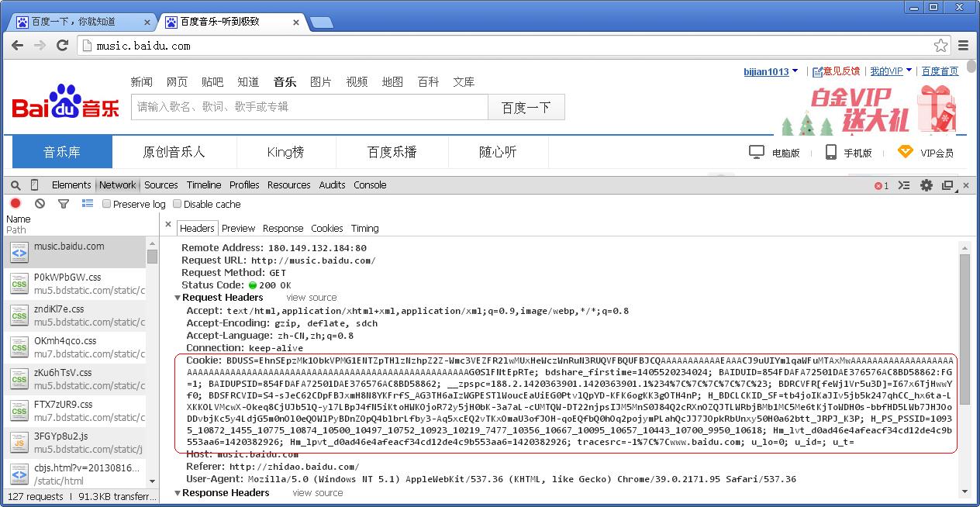Switch to the Cookies request tab

(327, 229)
